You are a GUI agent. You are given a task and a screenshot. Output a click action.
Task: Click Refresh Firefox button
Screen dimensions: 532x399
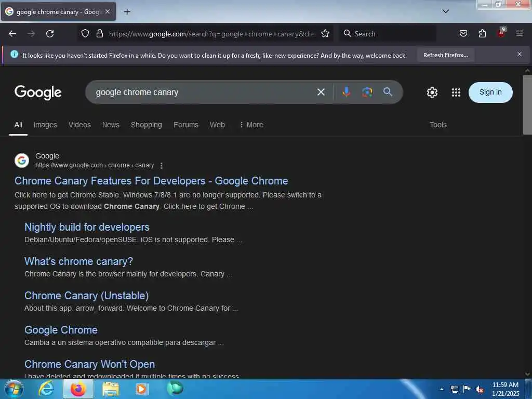445,55
